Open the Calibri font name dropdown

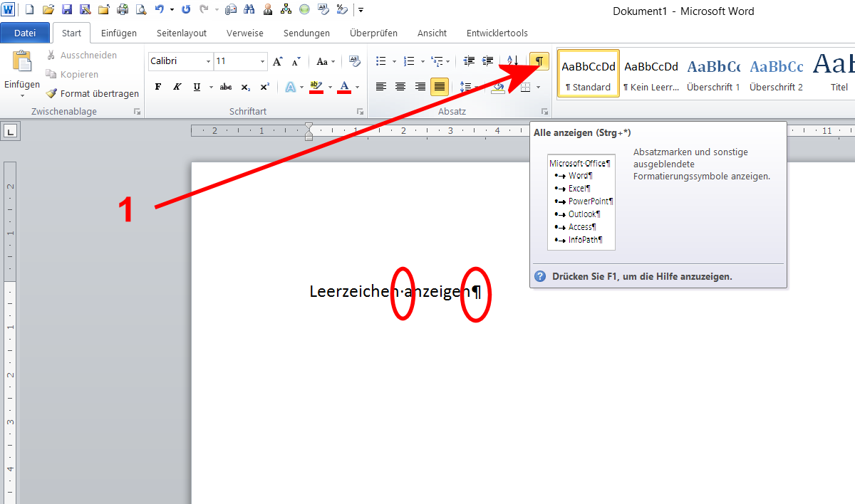click(x=208, y=61)
